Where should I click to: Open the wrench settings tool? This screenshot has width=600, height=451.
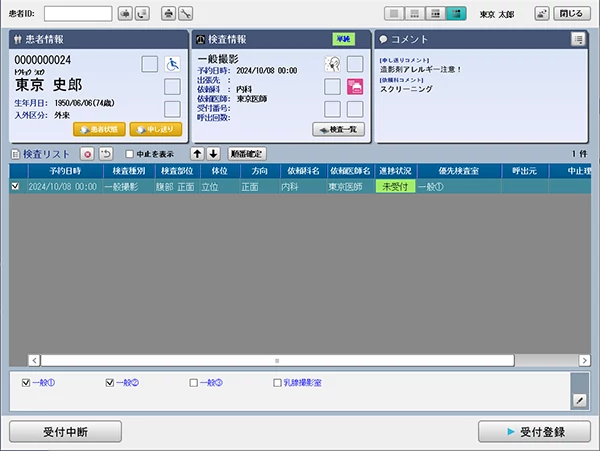(x=186, y=14)
